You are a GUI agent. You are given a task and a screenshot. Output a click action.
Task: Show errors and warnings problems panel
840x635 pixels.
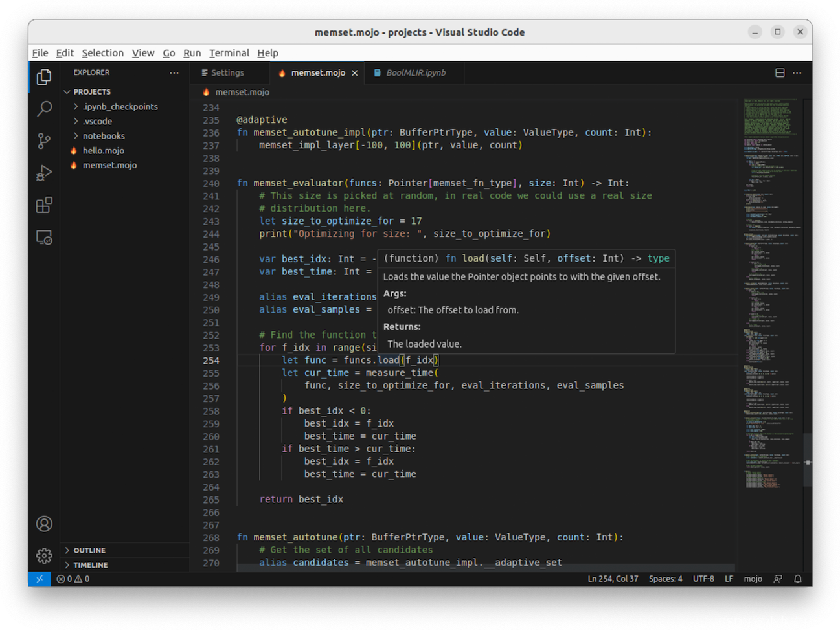click(x=73, y=579)
